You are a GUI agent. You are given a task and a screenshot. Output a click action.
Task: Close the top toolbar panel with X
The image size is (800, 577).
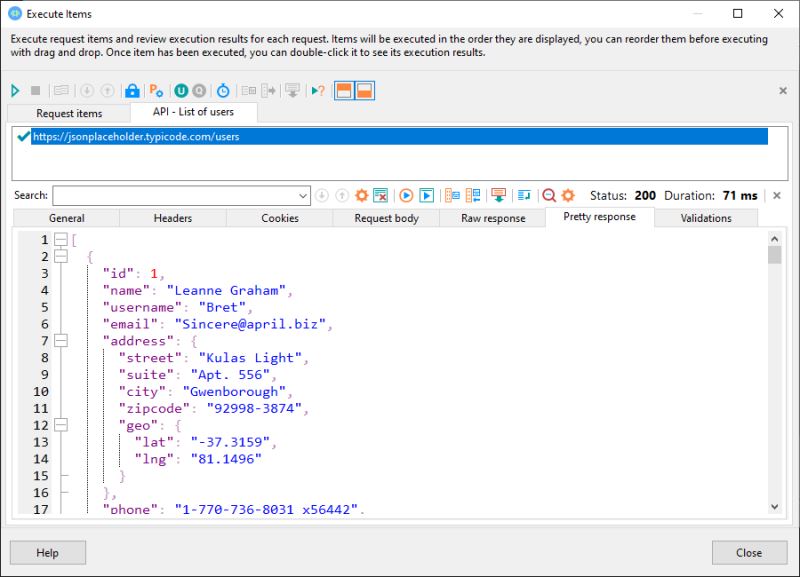pos(783,91)
